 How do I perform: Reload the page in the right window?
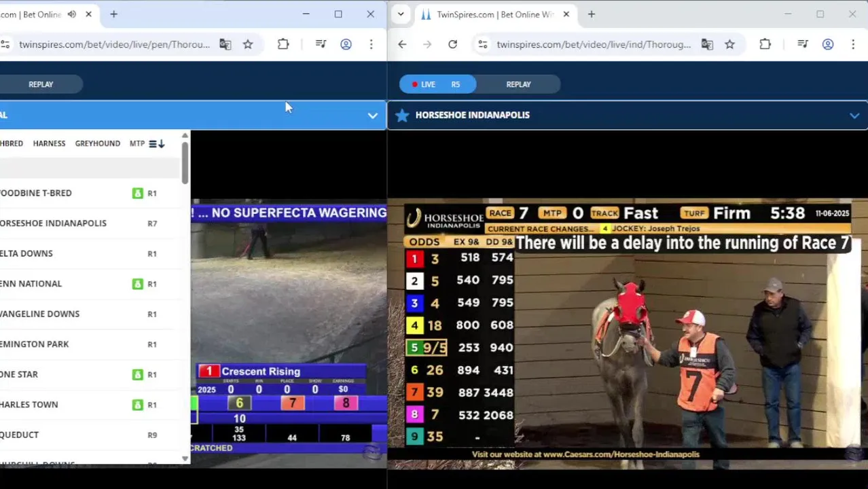point(452,44)
